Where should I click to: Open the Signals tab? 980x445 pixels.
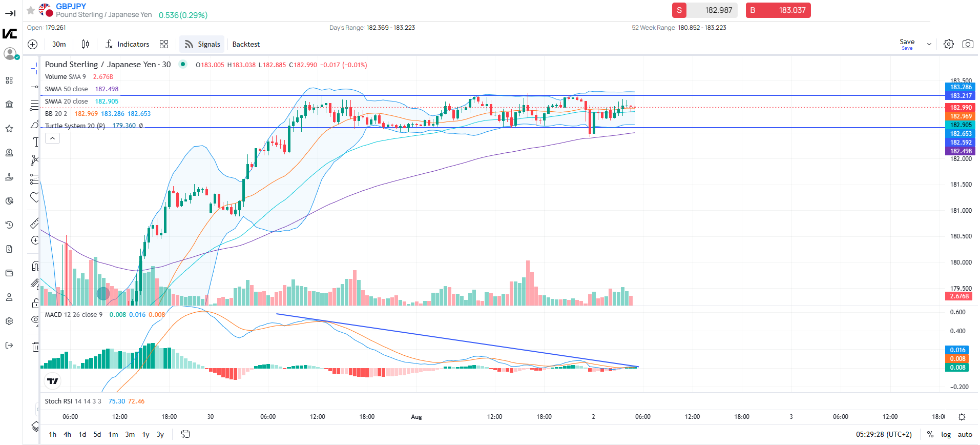(202, 44)
